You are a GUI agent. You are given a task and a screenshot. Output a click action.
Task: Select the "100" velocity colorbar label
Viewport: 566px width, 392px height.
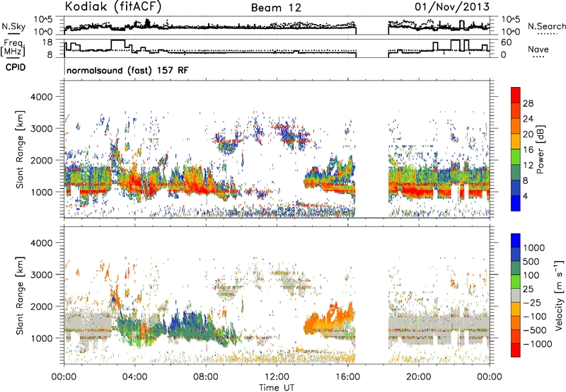point(531,275)
